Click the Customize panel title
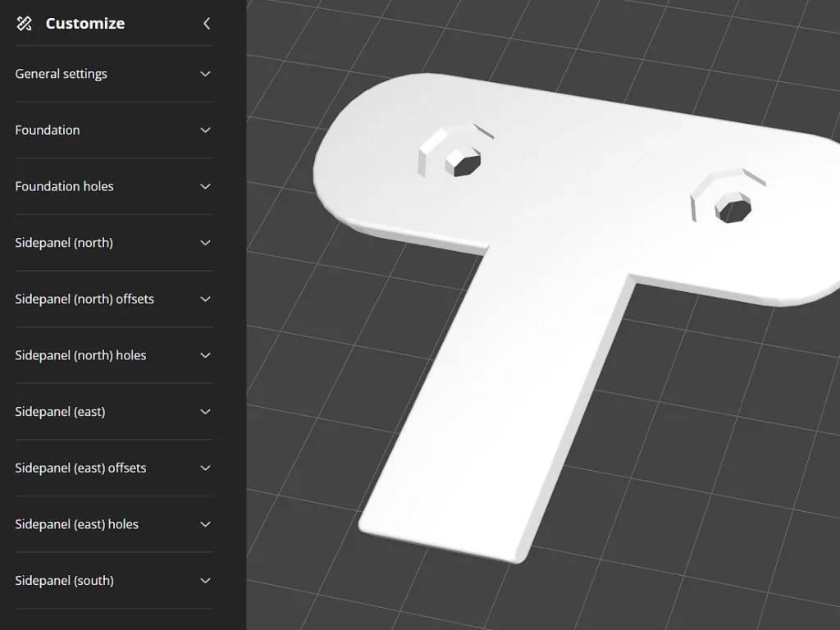This screenshot has height=630, width=840. coord(85,24)
